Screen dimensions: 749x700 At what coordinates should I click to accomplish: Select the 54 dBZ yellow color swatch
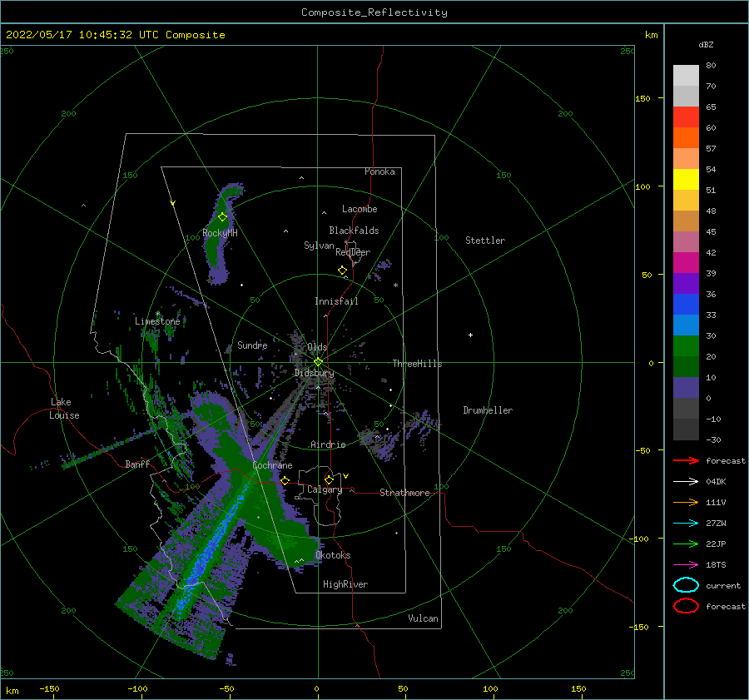[x=686, y=179]
